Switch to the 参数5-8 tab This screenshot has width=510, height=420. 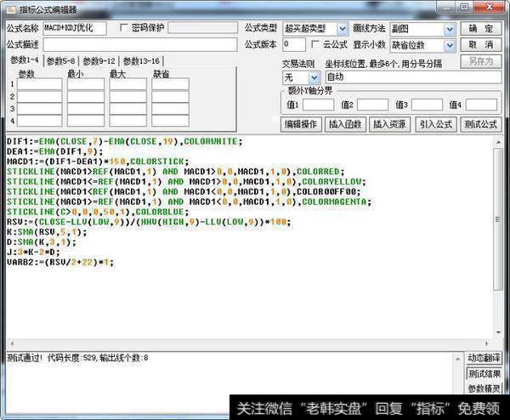(61, 61)
